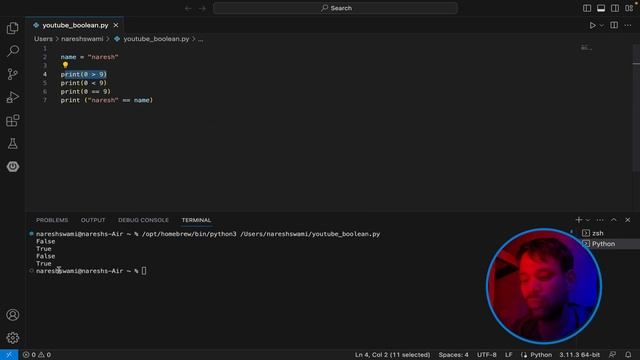Open the Search view in activity bar
This screenshot has width=640, height=360.
click(x=13, y=51)
